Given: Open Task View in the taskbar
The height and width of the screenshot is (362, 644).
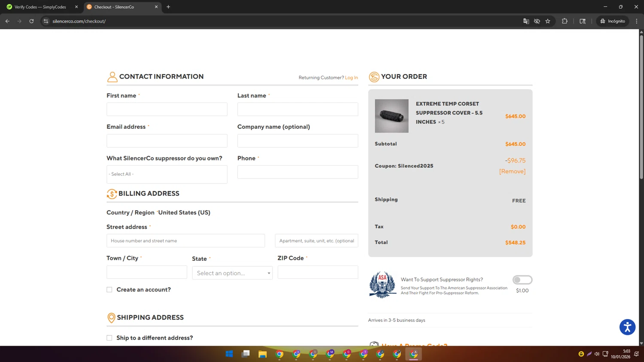Looking at the screenshot, I should point(246,354).
